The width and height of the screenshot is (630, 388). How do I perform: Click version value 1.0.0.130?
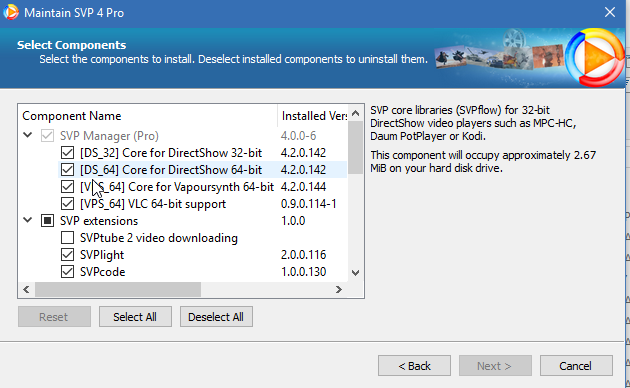point(303,272)
